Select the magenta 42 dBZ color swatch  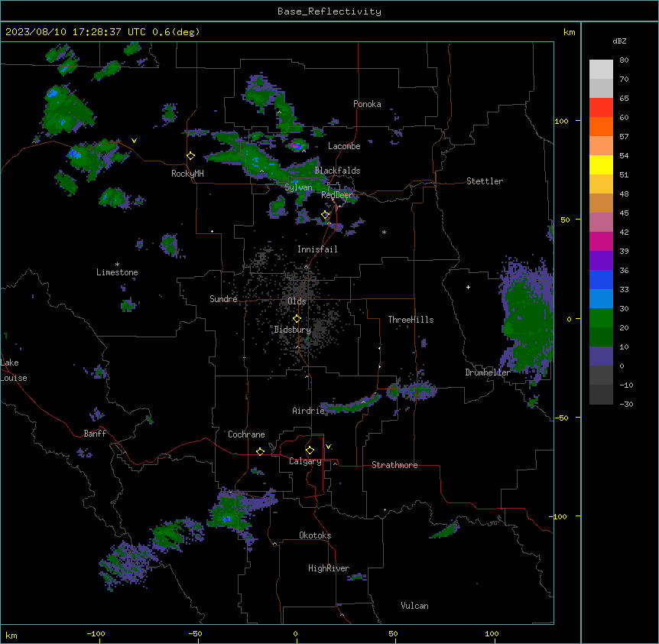(601, 242)
